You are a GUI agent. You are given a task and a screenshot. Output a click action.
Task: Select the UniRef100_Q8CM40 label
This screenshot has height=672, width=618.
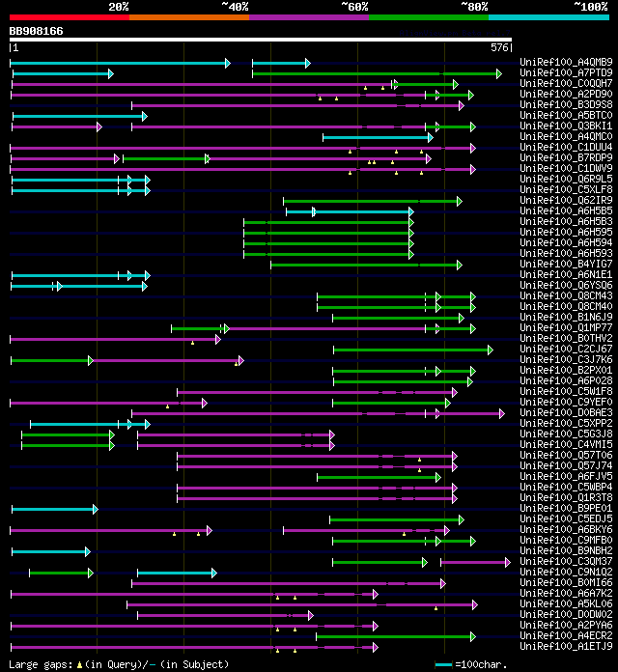(566, 306)
